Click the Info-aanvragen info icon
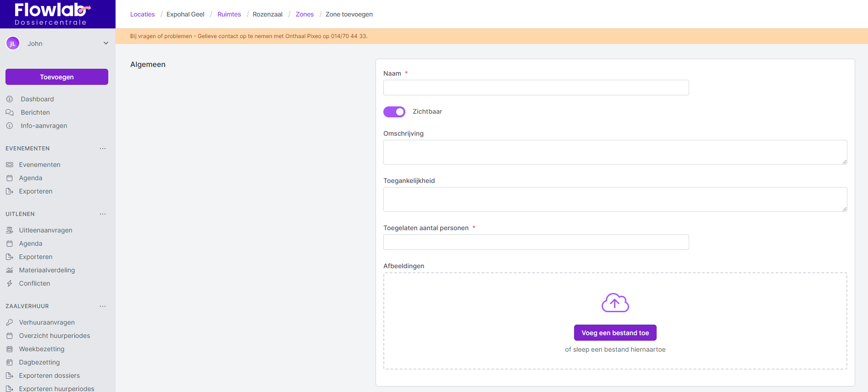The height and width of the screenshot is (392, 868). coord(10,126)
